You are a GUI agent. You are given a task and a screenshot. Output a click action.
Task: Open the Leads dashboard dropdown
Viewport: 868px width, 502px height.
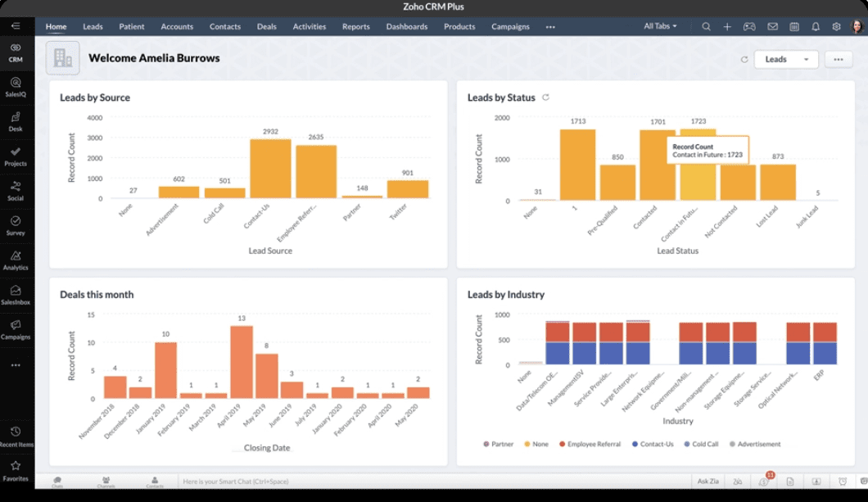(x=786, y=59)
